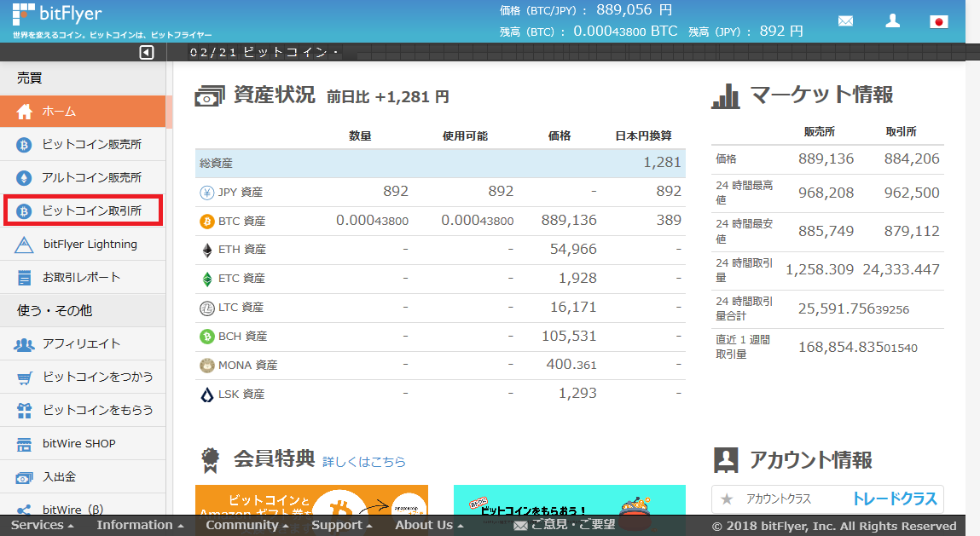This screenshot has width=980, height=536.
Task: Click the BTC 資産 row label
Action: tap(242, 222)
